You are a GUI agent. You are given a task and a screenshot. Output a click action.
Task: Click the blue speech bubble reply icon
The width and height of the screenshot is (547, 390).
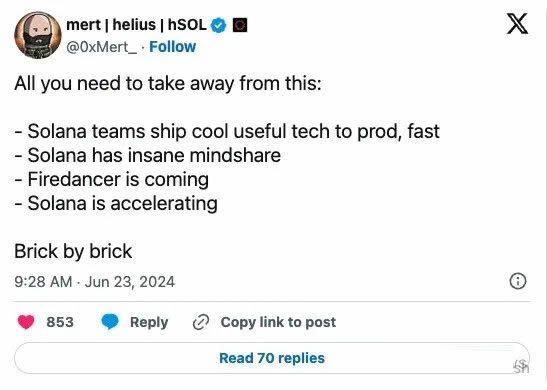pyautogui.click(x=110, y=322)
